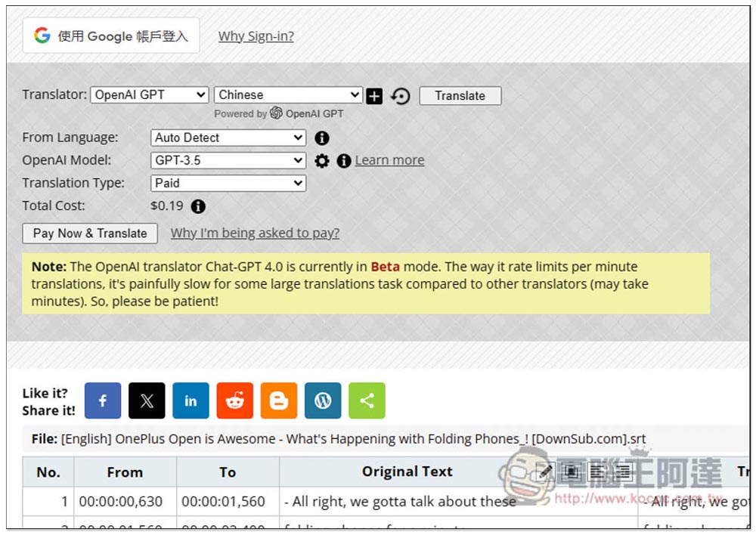Image resolution: width=756 pixels, height=535 pixels.
Task: Sign in with Google account button
Action: (x=111, y=36)
